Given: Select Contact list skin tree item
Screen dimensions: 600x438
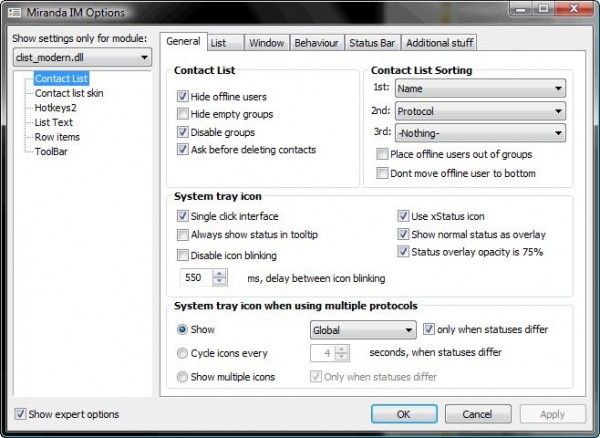Looking at the screenshot, I should (x=69, y=93).
